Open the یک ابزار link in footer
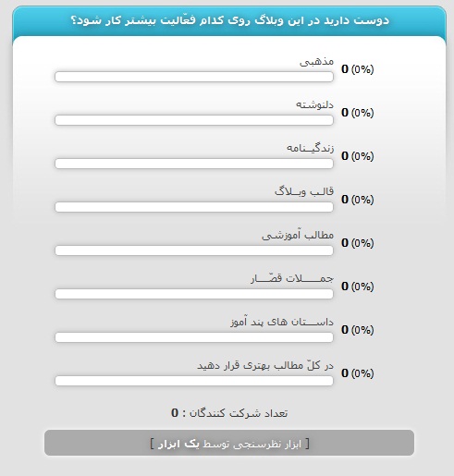 click(x=178, y=444)
